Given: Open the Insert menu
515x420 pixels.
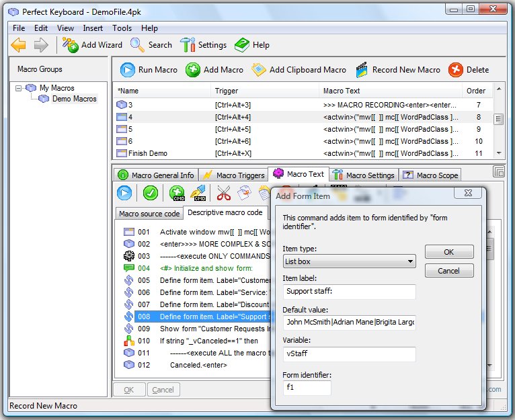Looking at the screenshot, I should click(x=93, y=28).
